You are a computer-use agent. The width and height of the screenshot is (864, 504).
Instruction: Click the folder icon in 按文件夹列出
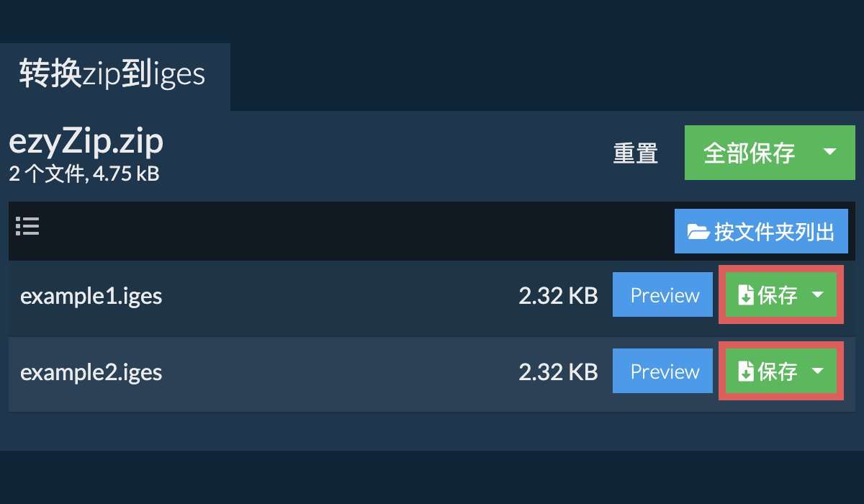pos(698,232)
